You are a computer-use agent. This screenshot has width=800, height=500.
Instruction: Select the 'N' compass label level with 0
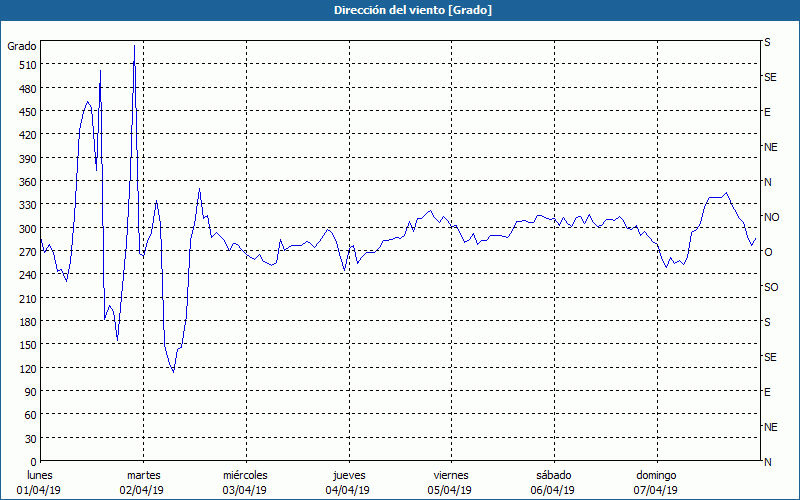767,462
